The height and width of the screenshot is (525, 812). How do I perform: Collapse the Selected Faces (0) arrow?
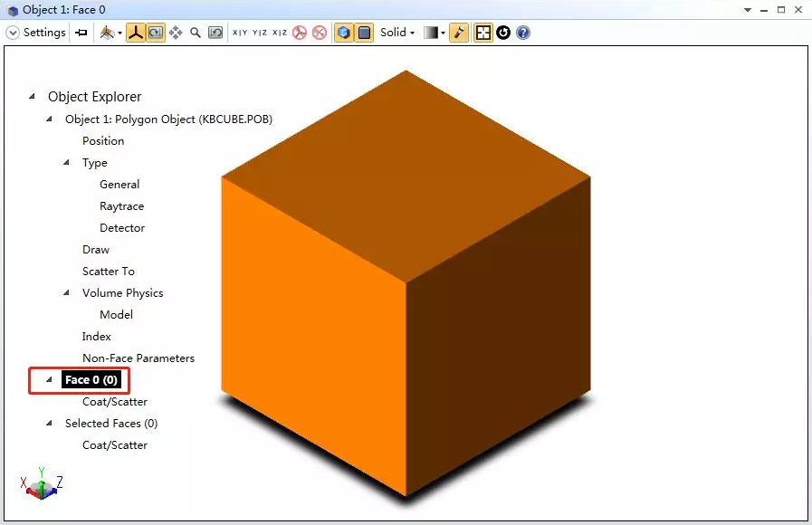[x=49, y=423]
